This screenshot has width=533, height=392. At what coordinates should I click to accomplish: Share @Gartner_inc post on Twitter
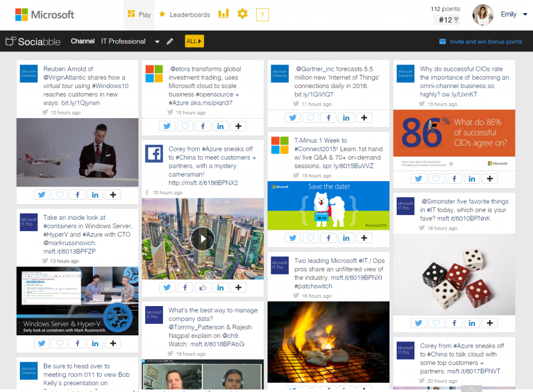click(293, 118)
